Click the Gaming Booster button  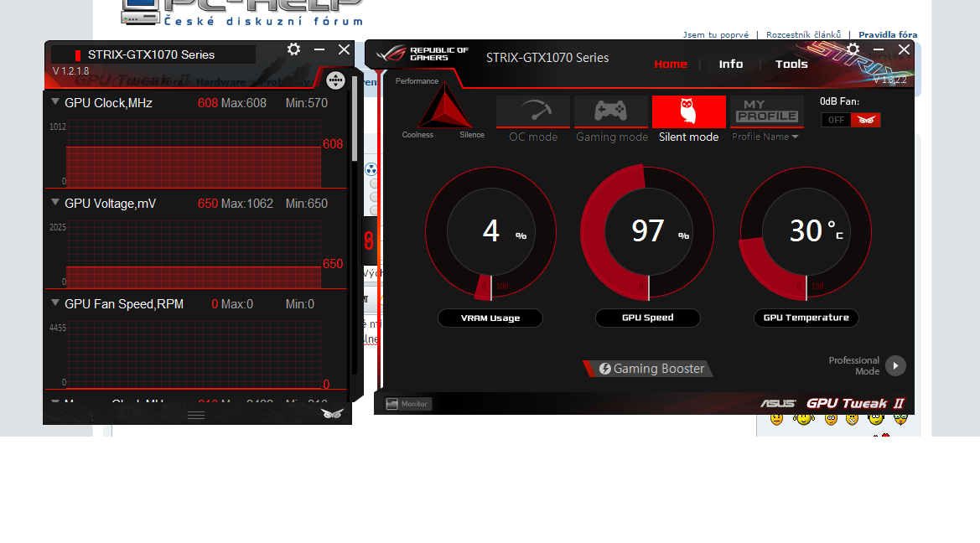click(x=650, y=369)
